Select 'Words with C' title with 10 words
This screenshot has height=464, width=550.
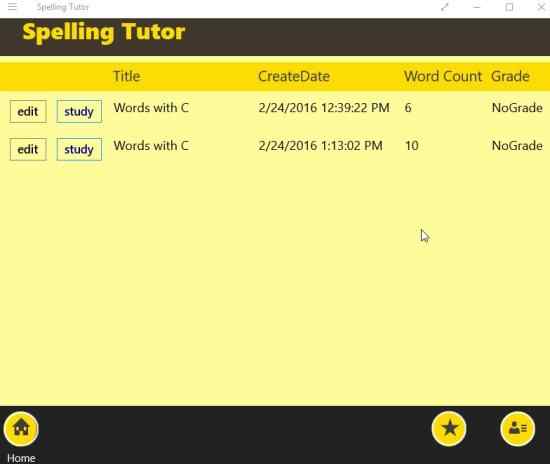pos(151,146)
